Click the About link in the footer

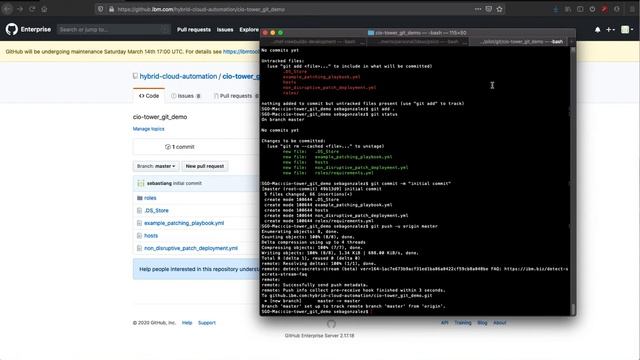point(500,323)
